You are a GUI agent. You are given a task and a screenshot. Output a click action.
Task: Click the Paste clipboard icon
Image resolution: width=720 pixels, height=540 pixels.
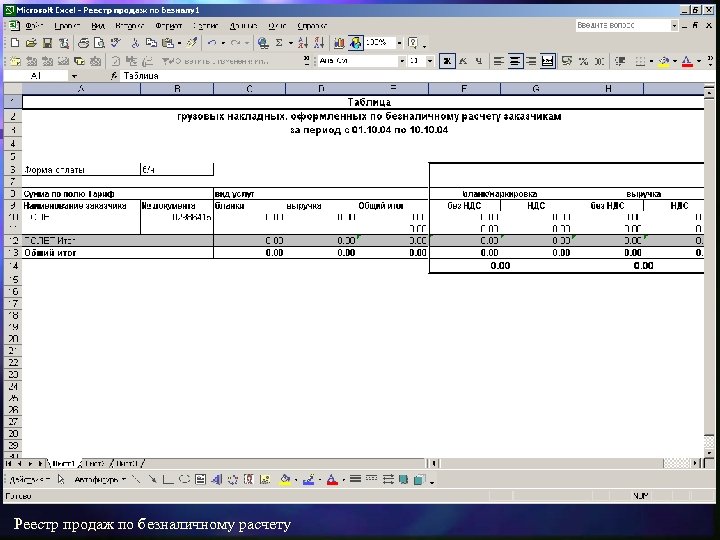(168, 43)
